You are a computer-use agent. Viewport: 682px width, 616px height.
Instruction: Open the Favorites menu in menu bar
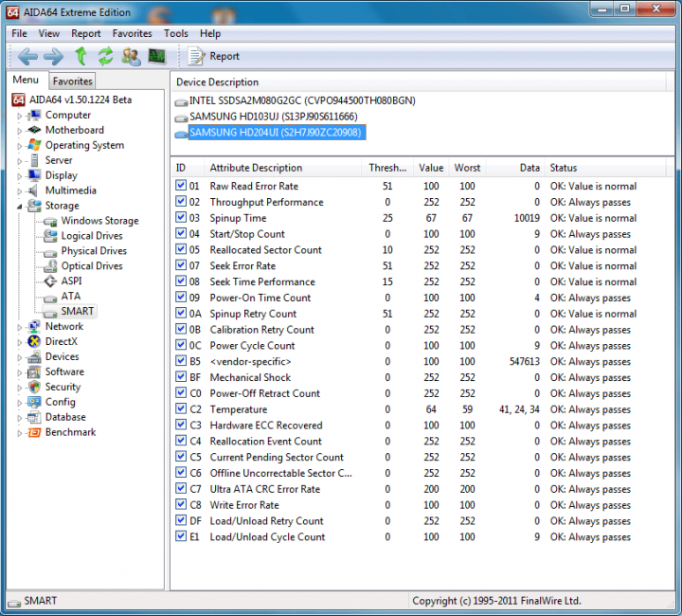pyautogui.click(x=133, y=33)
